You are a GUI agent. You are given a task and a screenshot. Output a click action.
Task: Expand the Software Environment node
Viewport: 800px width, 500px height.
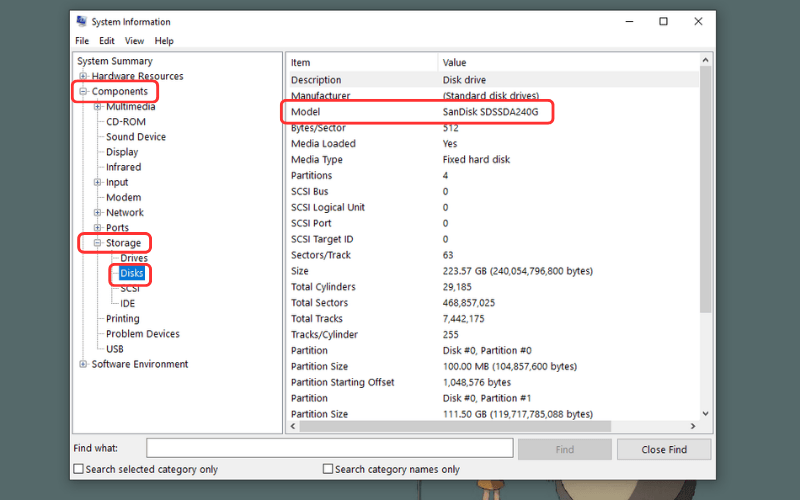coord(83,364)
